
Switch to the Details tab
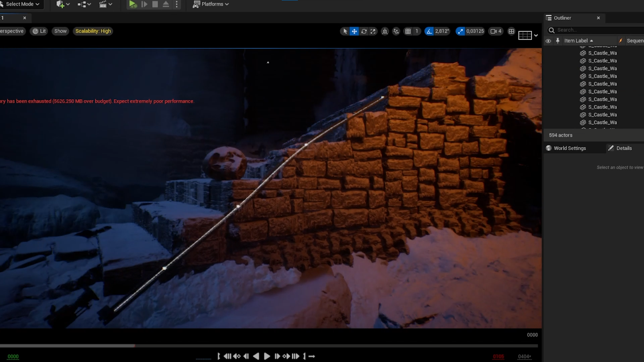[624, 148]
